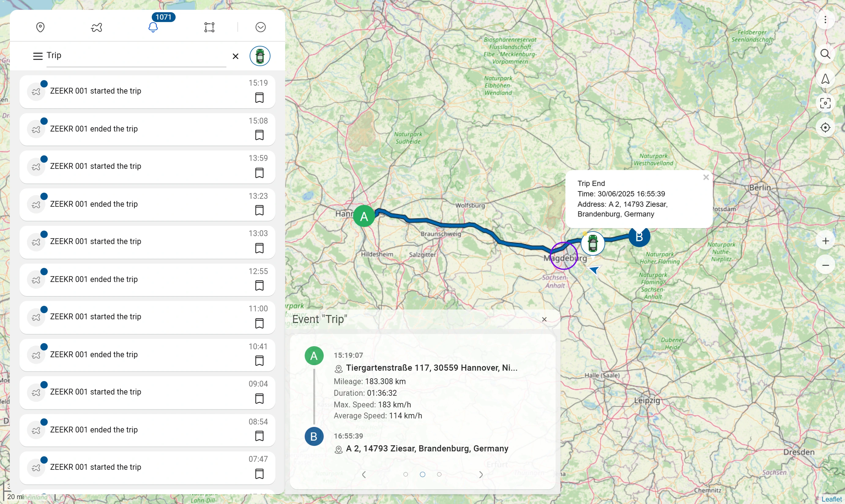The width and height of the screenshot is (845, 504).
Task: Center map on my location target icon
Action: tap(825, 128)
